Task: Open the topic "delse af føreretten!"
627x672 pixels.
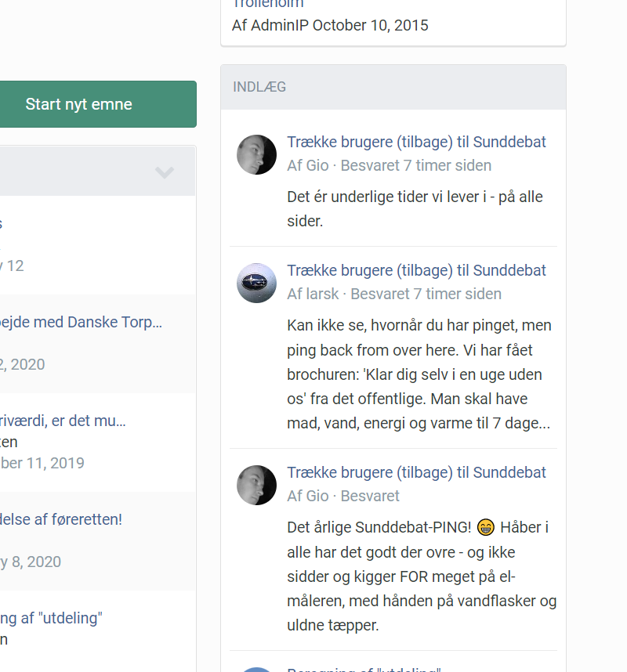Action: click(61, 519)
